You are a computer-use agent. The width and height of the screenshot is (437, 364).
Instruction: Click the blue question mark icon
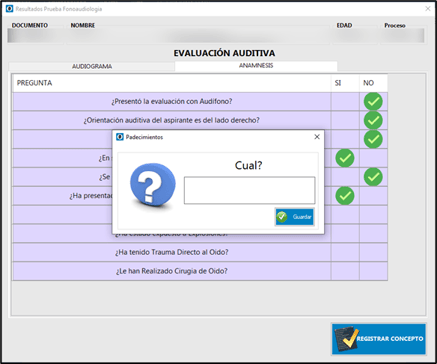153,185
